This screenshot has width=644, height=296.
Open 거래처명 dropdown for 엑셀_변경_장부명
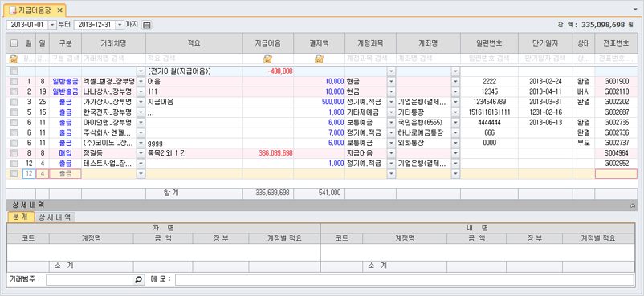141,81
